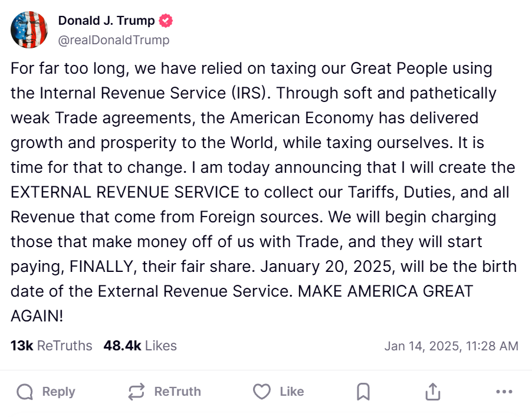View the 13k ReTruths list
The width and height of the screenshot is (532, 417).
click(x=51, y=346)
